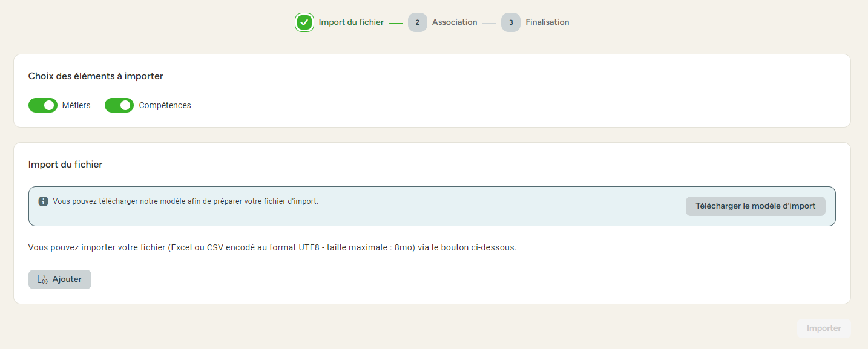
Task: Click the file-add icon on Ajouter button
Action: (42, 279)
